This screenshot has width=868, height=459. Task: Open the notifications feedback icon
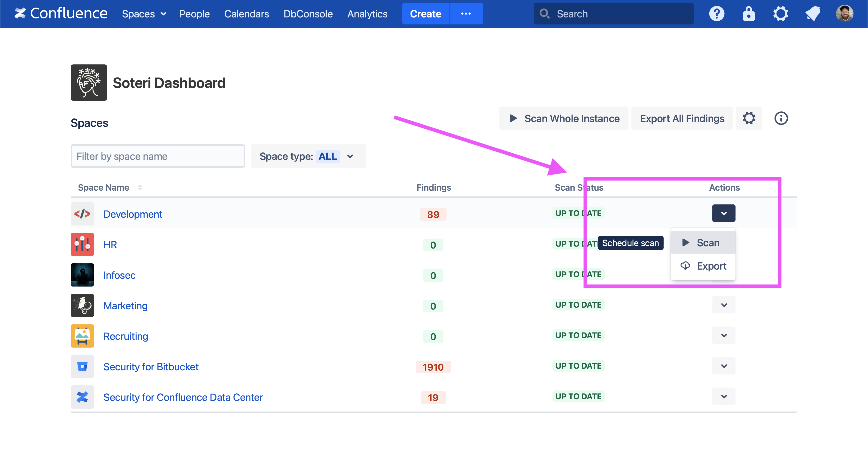point(813,14)
